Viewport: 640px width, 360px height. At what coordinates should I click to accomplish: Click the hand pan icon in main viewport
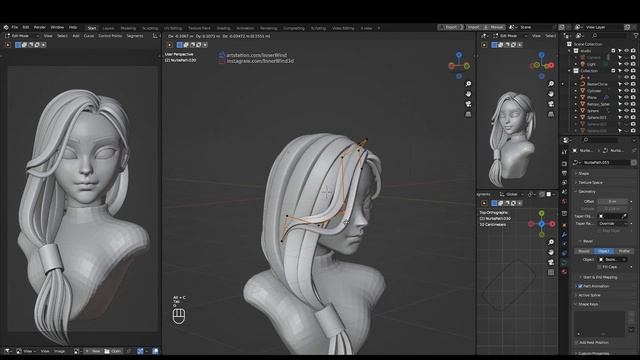coord(468,94)
